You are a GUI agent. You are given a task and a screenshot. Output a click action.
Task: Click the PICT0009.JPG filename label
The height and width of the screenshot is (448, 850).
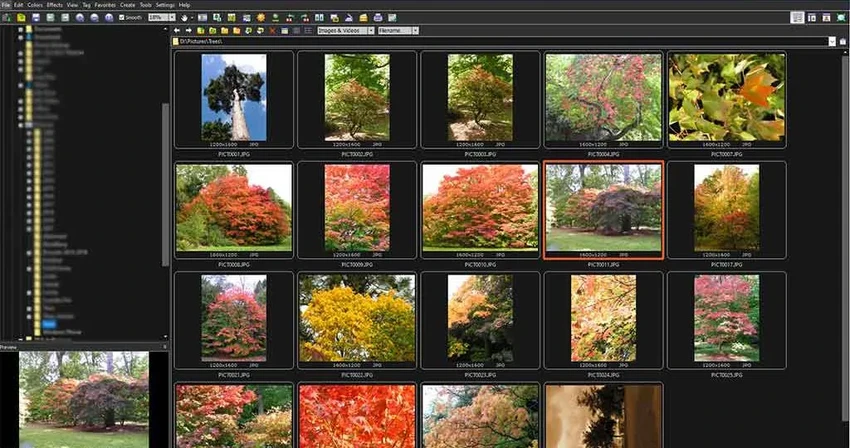pyautogui.click(x=357, y=265)
